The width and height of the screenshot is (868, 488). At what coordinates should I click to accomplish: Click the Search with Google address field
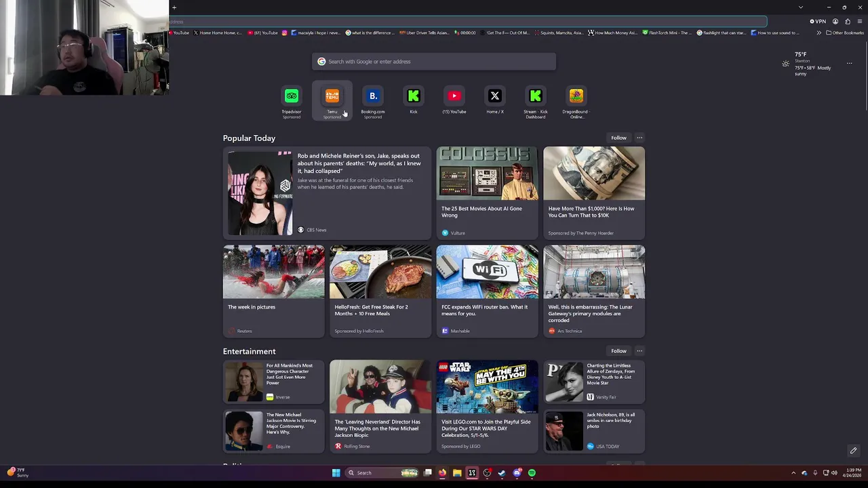[x=434, y=62]
